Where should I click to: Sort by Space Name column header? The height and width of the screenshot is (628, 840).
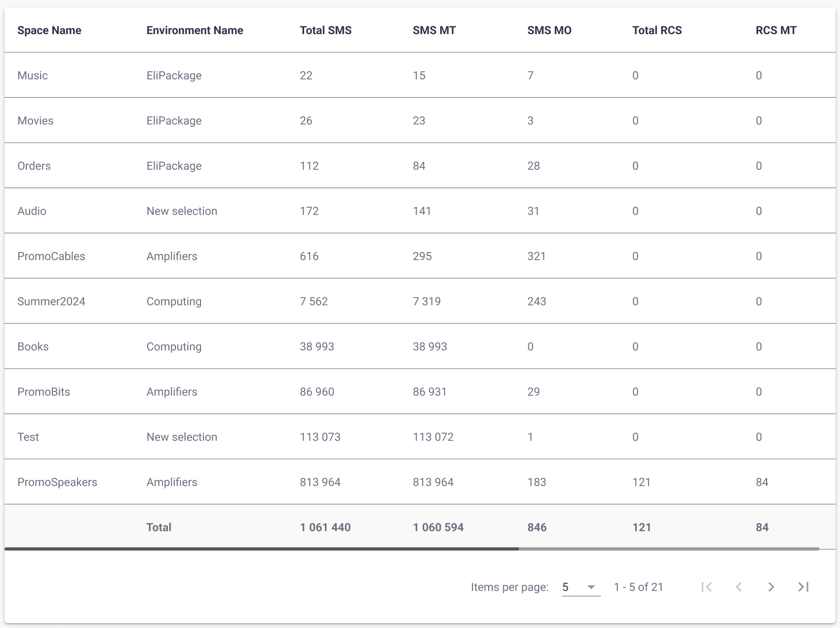[49, 30]
